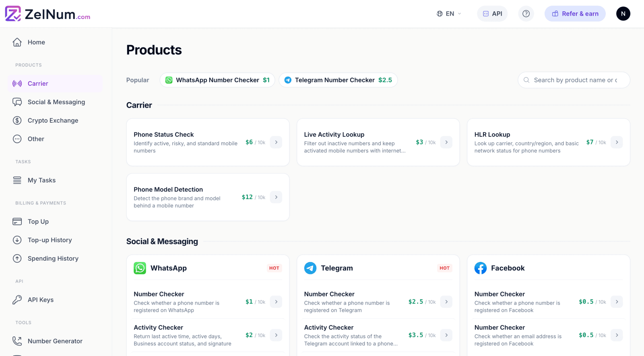
Task: Expand the EN language dropdown
Action: 449,14
